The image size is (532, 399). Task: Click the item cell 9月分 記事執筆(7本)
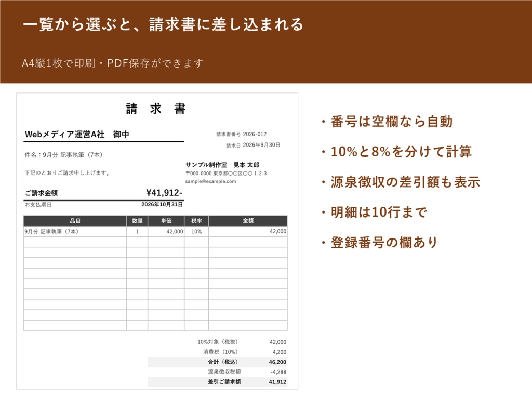pyautogui.click(x=75, y=231)
